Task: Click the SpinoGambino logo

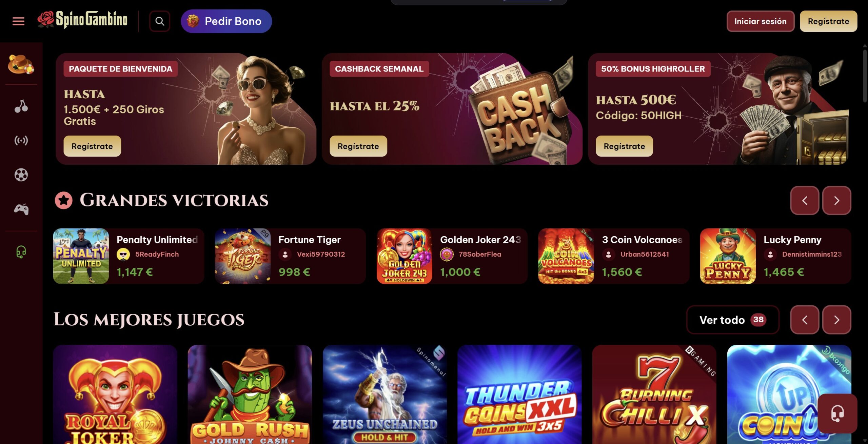Action: (x=82, y=20)
